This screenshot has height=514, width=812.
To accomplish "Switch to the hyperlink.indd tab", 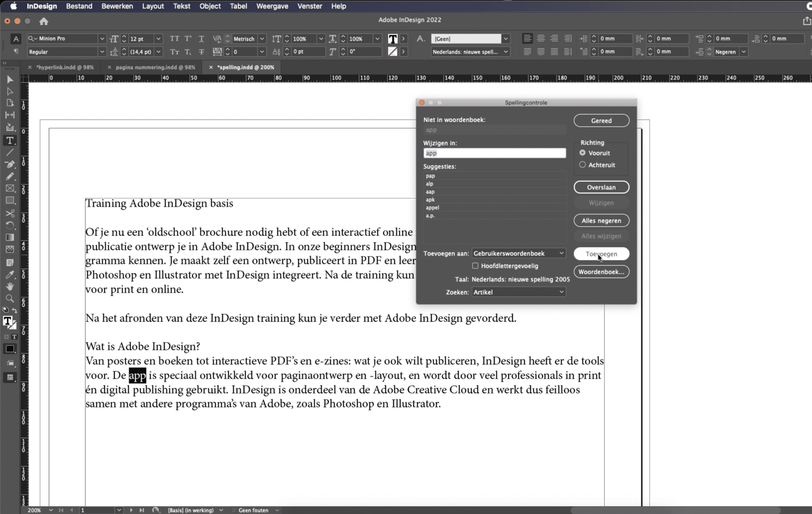I will (x=65, y=67).
